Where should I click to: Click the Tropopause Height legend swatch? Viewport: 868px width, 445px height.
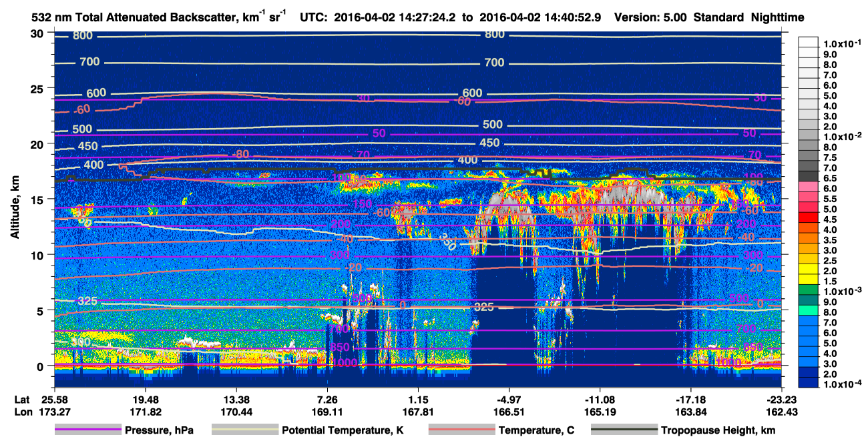coord(624,430)
